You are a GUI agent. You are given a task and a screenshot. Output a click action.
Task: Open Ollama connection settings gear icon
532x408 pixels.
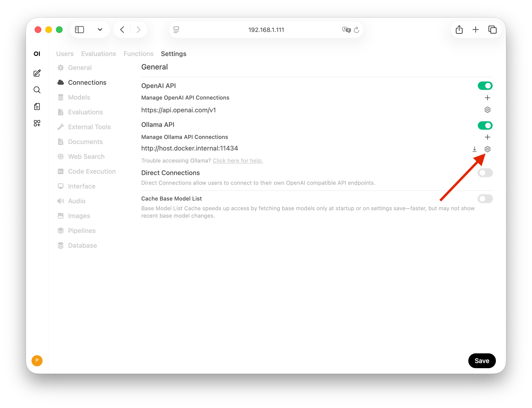(487, 149)
